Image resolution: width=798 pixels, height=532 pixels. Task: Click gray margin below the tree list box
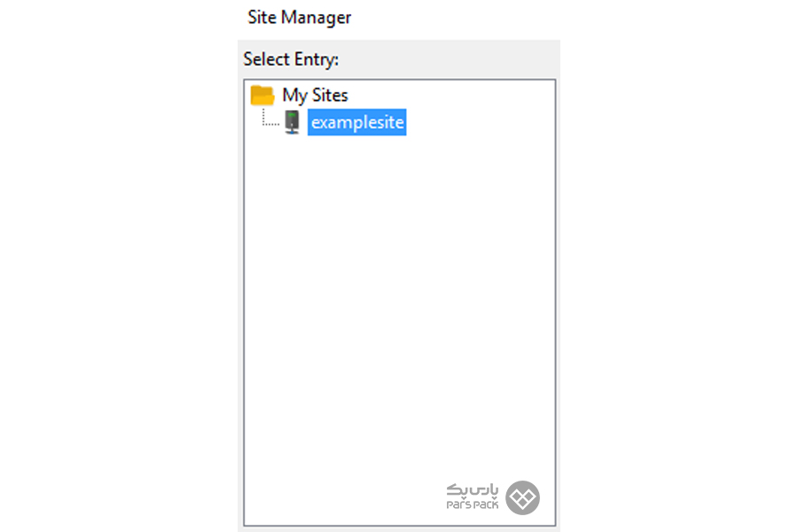(x=400, y=529)
